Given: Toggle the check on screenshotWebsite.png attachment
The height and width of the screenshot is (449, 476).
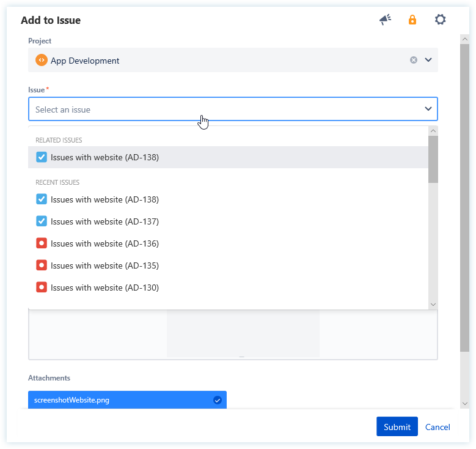Looking at the screenshot, I should pyautogui.click(x=217, y=400).
